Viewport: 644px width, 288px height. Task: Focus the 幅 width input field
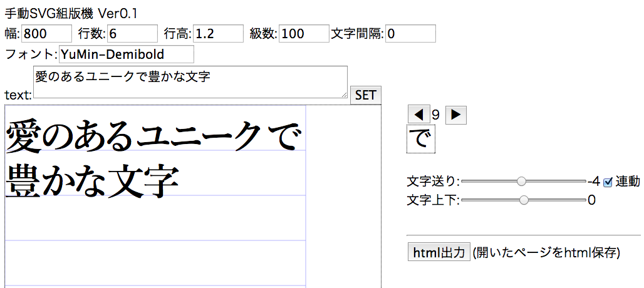click(47, 34)
